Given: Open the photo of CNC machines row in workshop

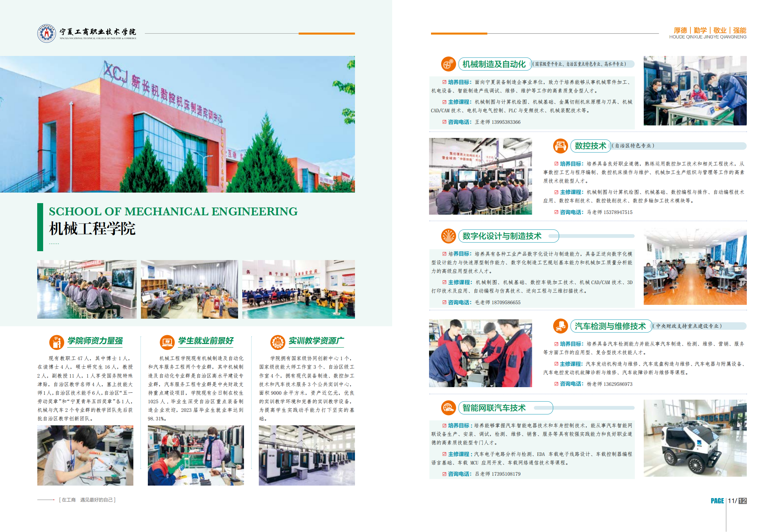Looking at the screenshot, I should pos(307,455).
